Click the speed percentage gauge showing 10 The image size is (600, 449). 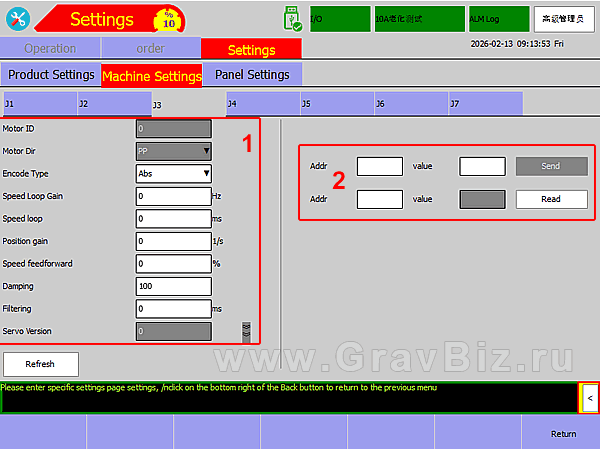coord(169,20)
